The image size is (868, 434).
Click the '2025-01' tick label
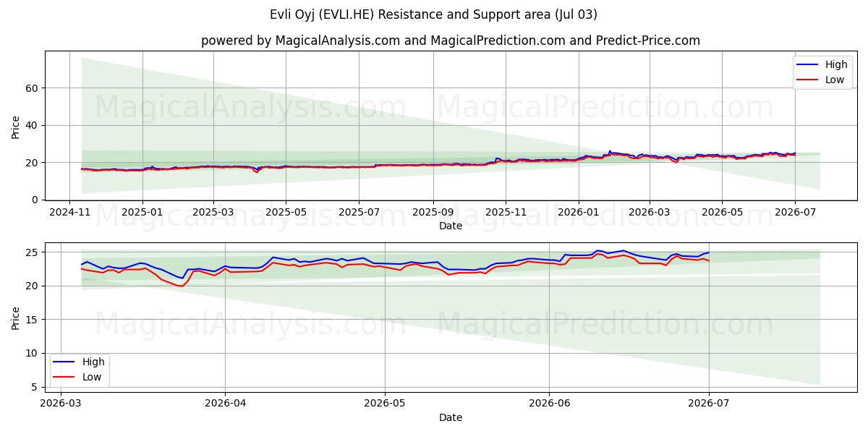click(x=142, y=212)
